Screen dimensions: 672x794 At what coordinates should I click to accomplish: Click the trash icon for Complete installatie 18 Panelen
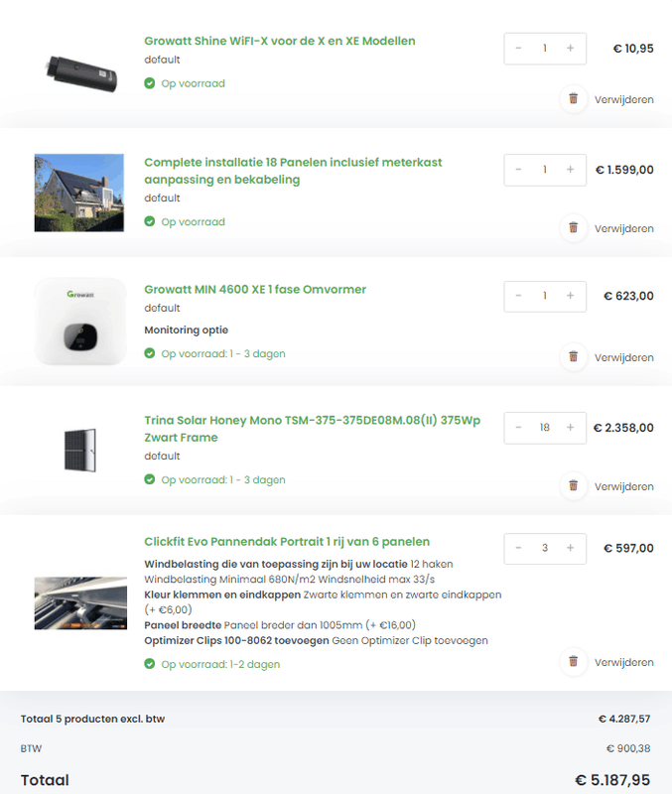click(x=574, y=228)
